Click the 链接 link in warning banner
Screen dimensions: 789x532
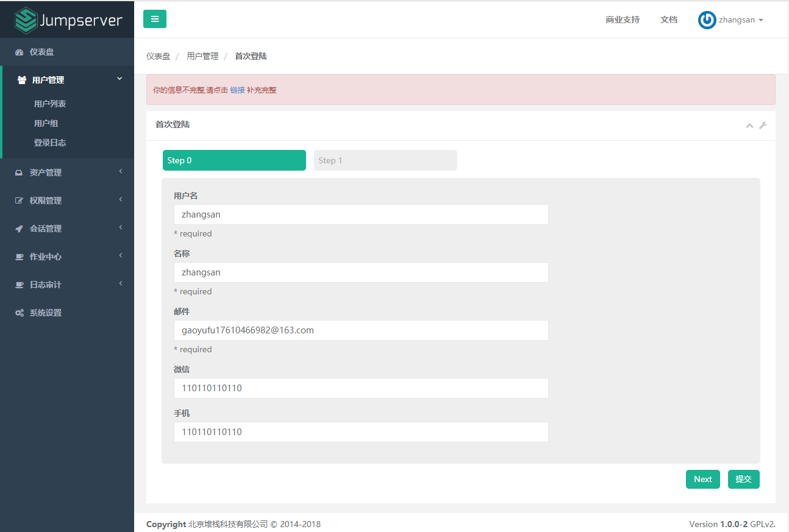(237, 90)
